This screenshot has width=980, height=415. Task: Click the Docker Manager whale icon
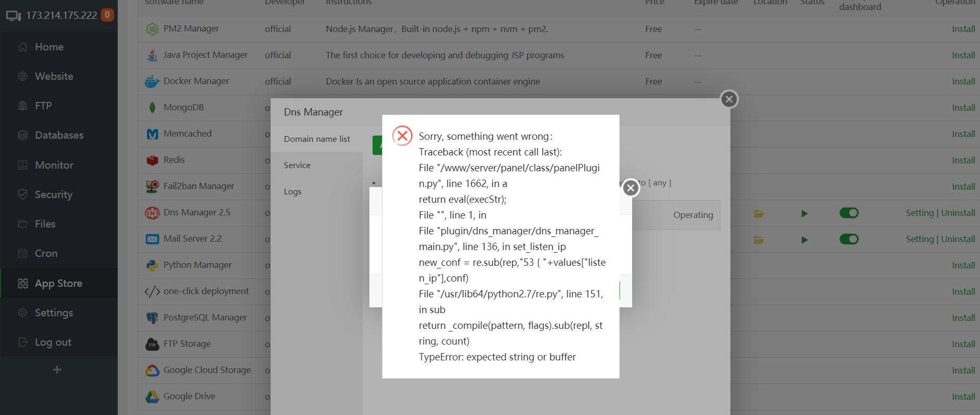click(152, 81)
